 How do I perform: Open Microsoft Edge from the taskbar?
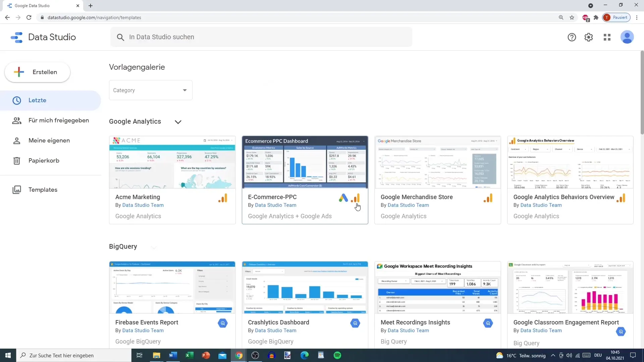click(x=305, y=355)
